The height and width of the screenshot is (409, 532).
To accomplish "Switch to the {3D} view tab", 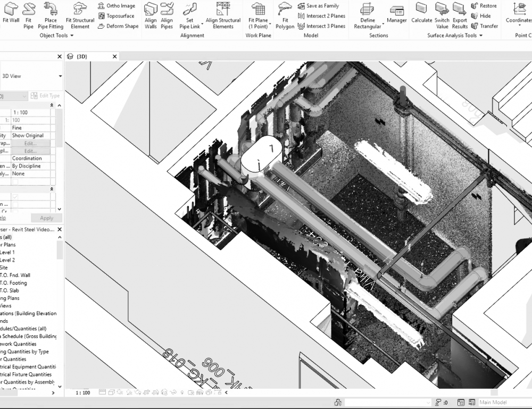I will 81,56.
